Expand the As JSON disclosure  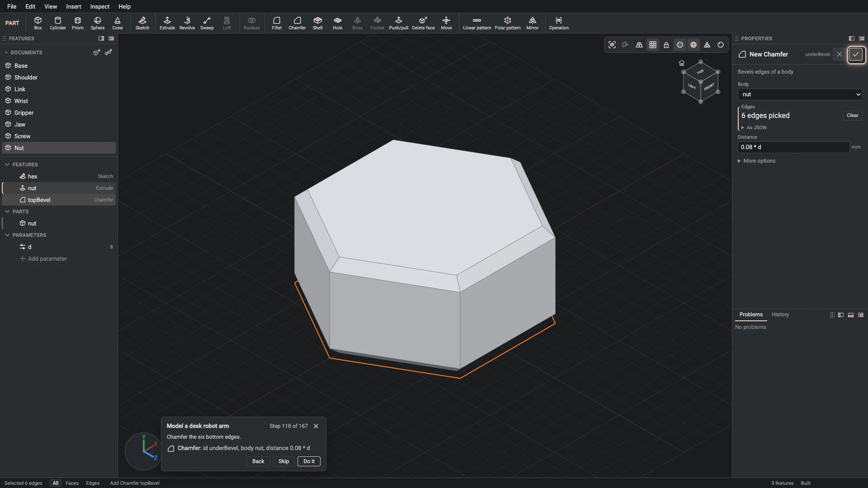pyautogui.click(x=754, y=128)
